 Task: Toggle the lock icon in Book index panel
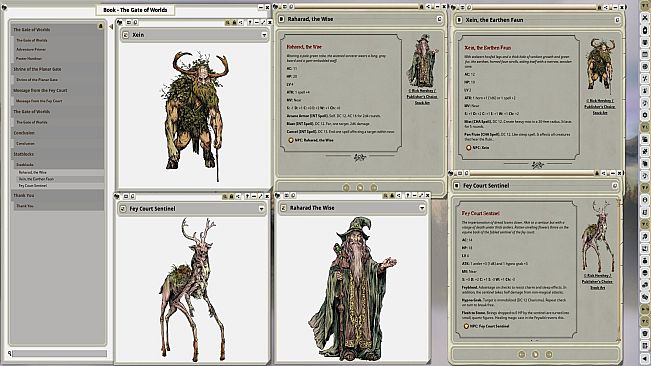[x=100, y=26]
